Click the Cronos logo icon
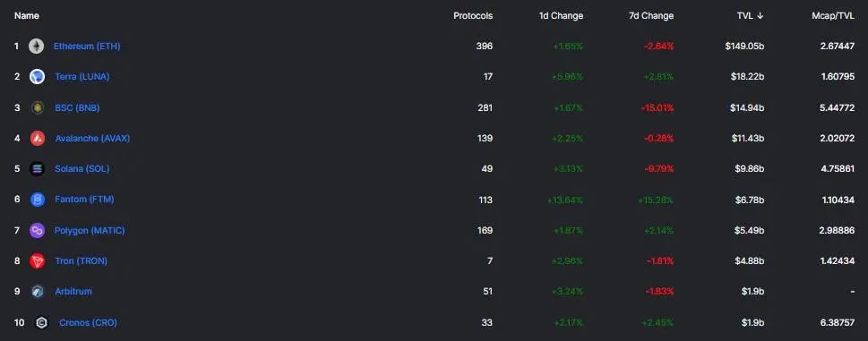 pyautogui.click(x=41, y=322)
